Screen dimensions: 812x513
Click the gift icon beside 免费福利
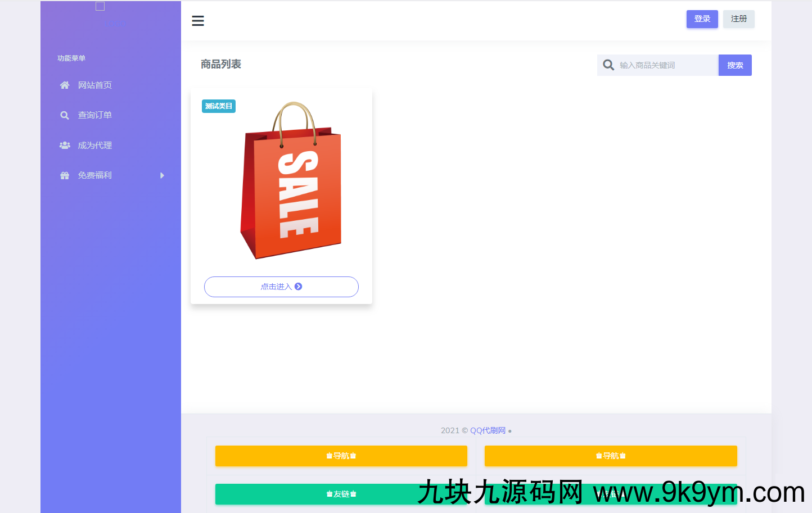pos(65,175)
